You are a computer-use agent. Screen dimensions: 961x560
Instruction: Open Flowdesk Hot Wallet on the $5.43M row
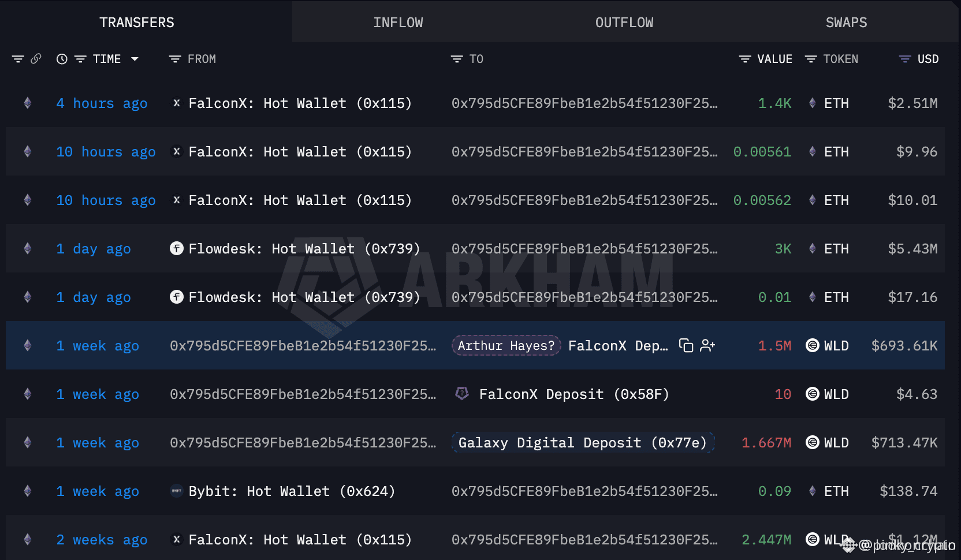tap(304, 249)
